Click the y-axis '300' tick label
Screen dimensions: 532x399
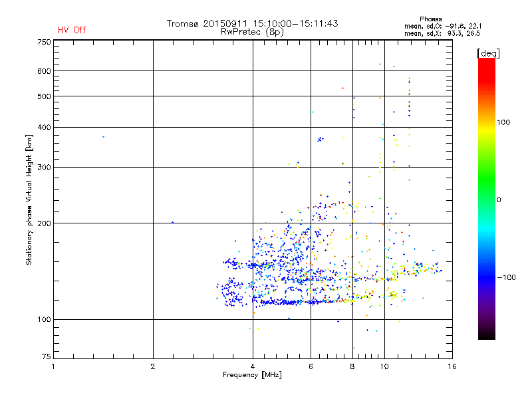click(44, 167)
